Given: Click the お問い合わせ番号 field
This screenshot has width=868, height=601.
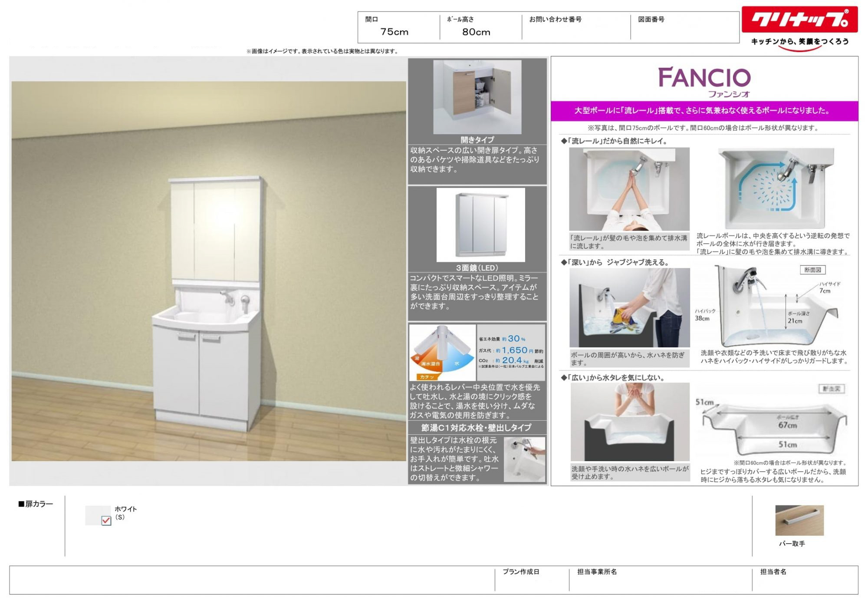Looking at the screenshot, I should (x=576, y=27).
